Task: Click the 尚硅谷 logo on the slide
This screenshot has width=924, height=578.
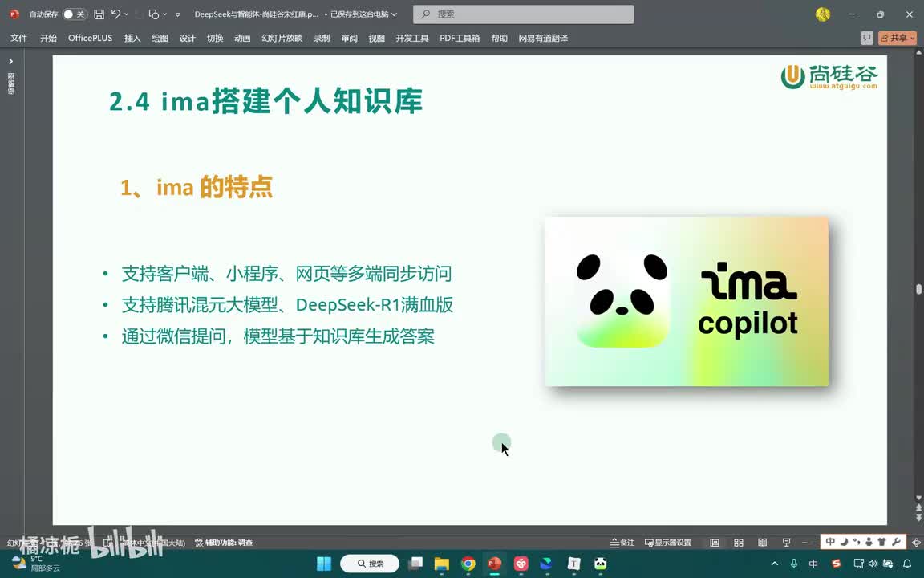Action: click(x=829, y=77)
